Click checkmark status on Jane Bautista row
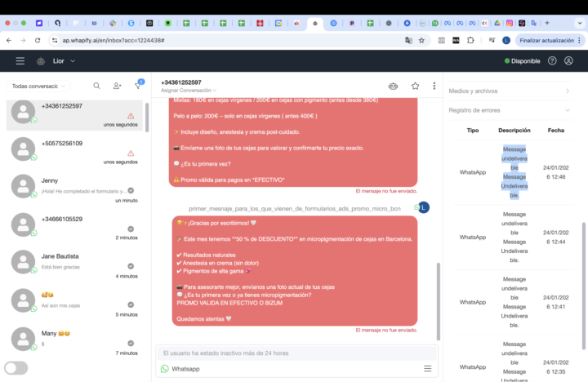 click(x=131, y=266)
